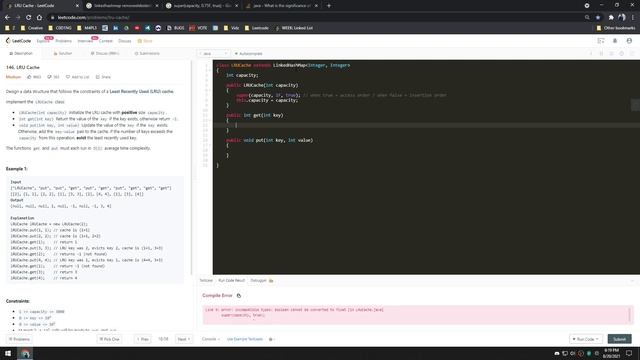Viewport: 640px width, 360px height.
Task: Click the LeetCode logo
Action: coord(18,41)
